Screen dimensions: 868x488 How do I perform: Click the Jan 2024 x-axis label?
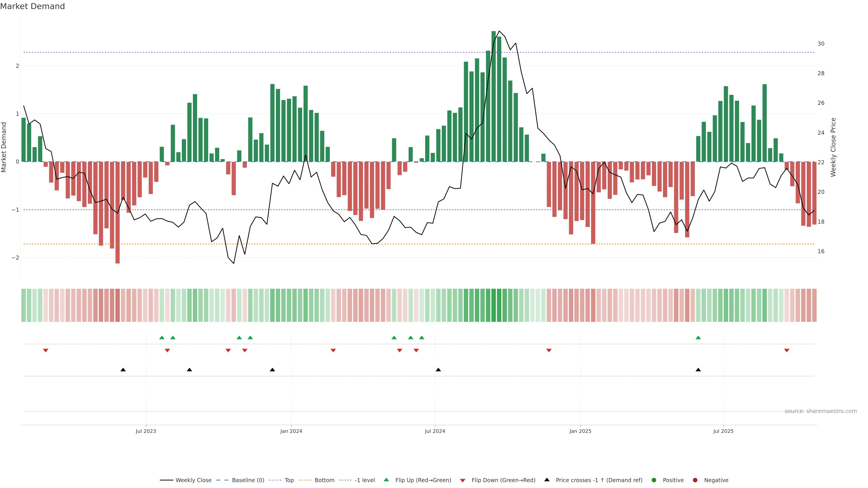291,431
